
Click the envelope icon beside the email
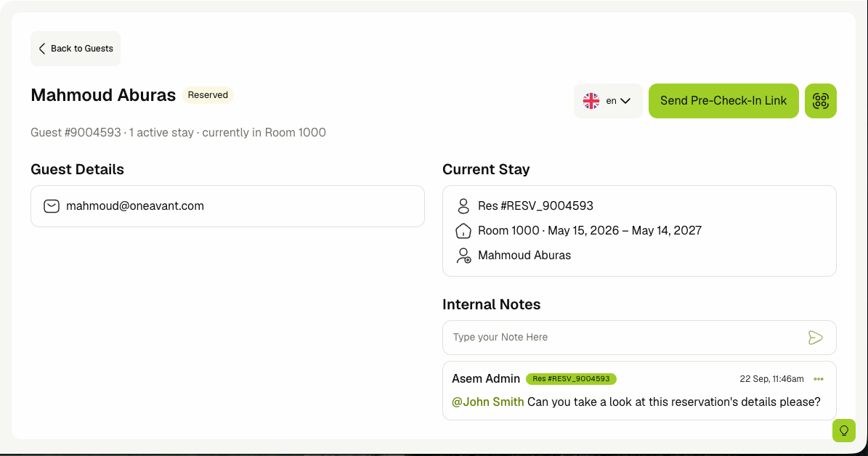52,206
